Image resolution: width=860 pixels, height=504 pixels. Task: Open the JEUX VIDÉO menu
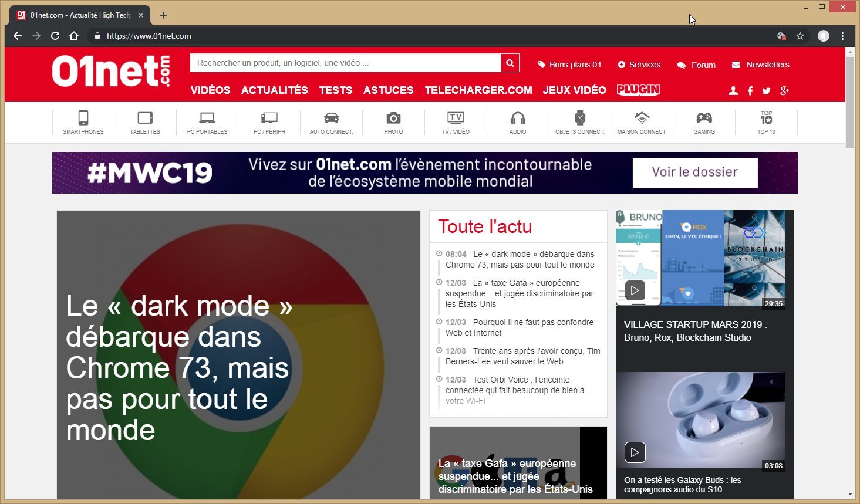click(575, 90)
